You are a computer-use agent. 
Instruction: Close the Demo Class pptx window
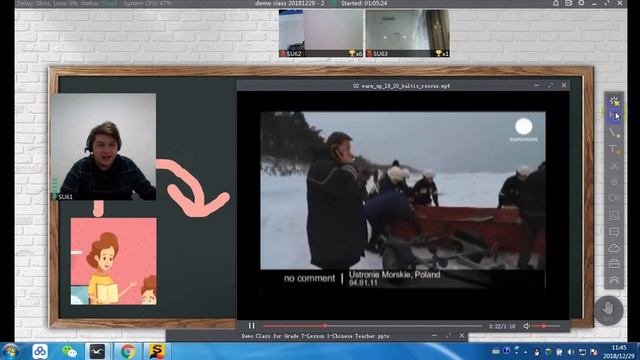(x=462, y=336)
